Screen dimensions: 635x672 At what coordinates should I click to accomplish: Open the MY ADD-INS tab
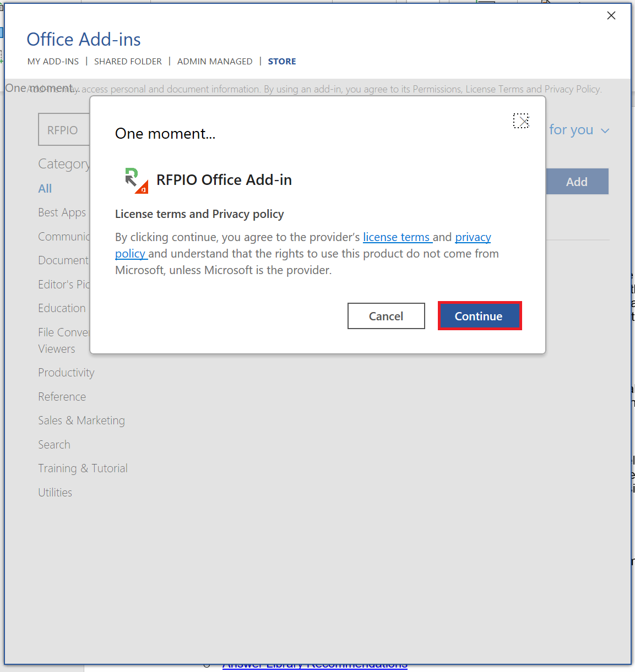[x=53, y=61]
